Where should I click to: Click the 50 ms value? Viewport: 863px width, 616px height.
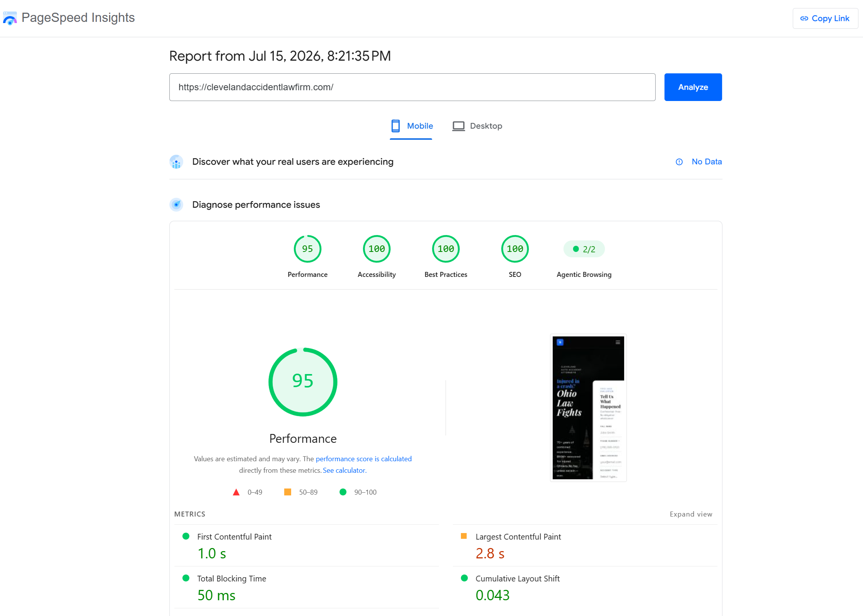tap(216, 595)
